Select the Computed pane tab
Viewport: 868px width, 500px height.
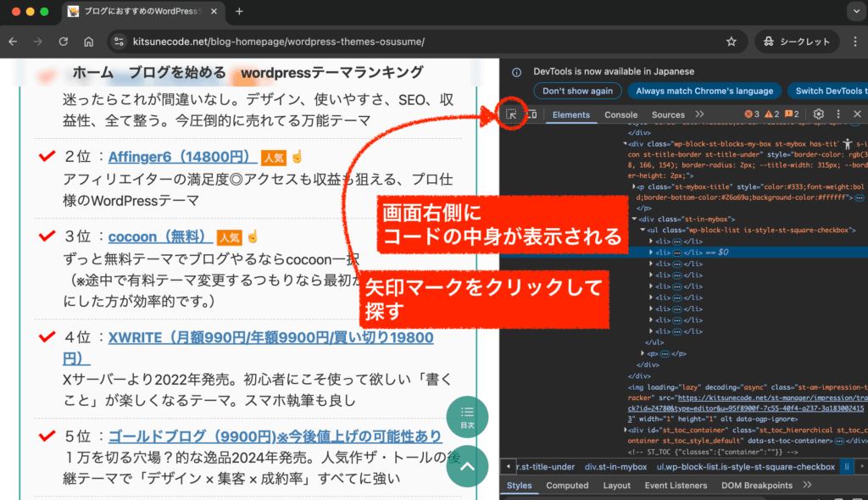coord(567,486)
